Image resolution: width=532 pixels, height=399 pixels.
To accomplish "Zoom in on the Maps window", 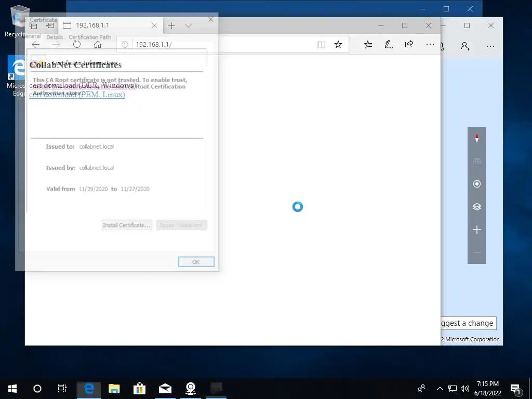I will (x=477, y=230).
